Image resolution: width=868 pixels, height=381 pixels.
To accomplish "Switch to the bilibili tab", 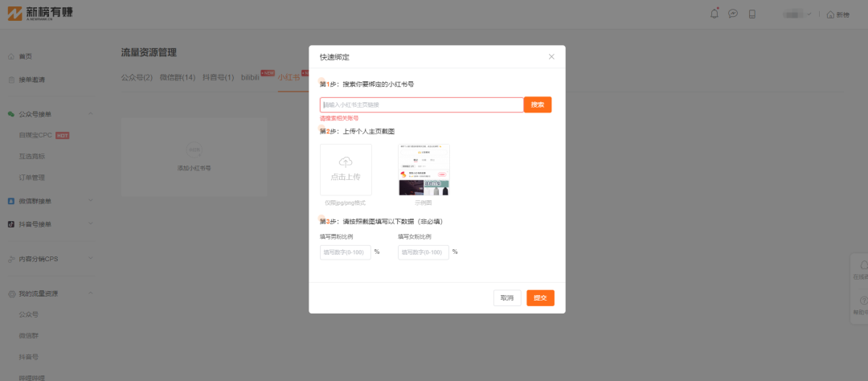I will coord(250,77).
